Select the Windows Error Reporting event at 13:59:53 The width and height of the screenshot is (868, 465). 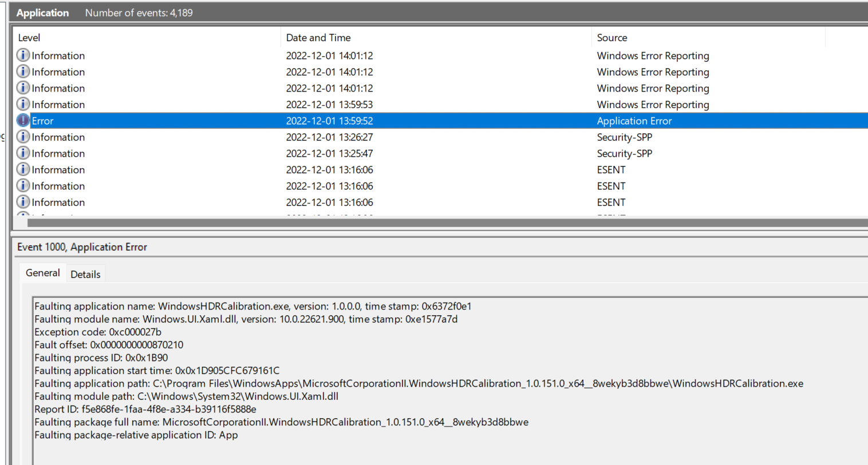(653, 105)
